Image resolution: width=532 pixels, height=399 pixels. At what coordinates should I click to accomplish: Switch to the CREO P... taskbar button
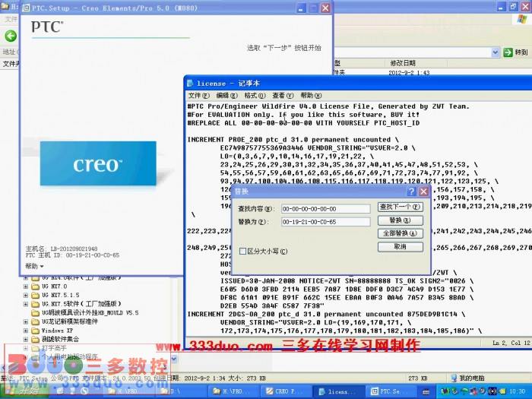[286, 391]
